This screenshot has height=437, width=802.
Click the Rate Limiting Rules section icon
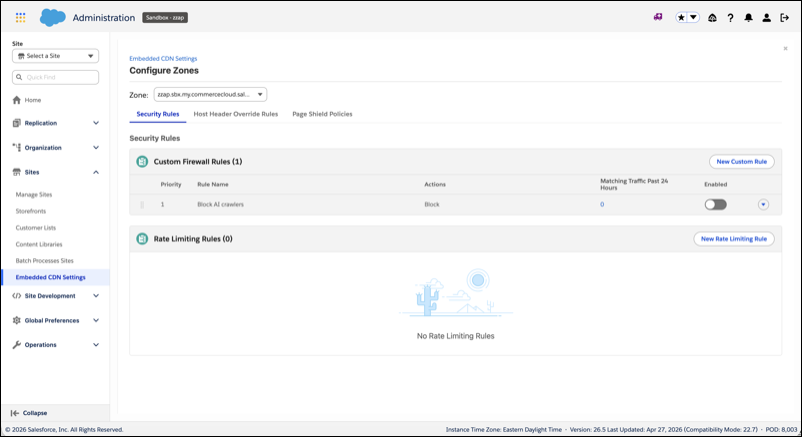142,239
